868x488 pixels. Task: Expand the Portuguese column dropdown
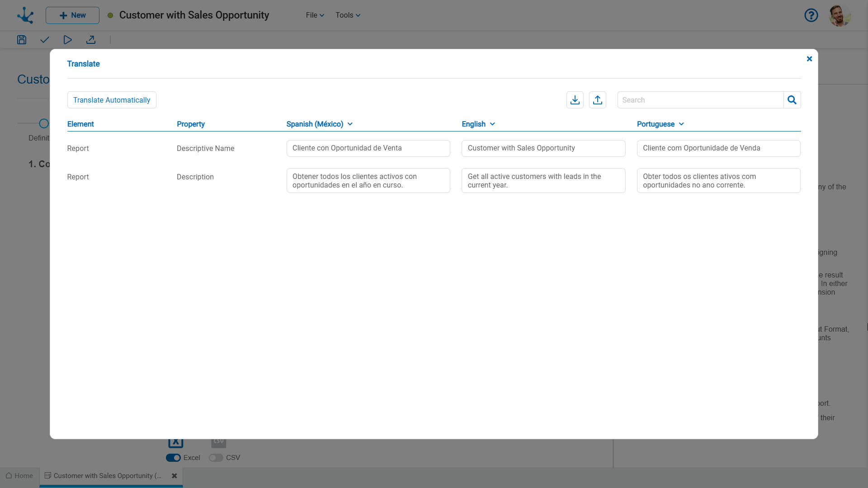pyautogui.click(x=660, y=124)
